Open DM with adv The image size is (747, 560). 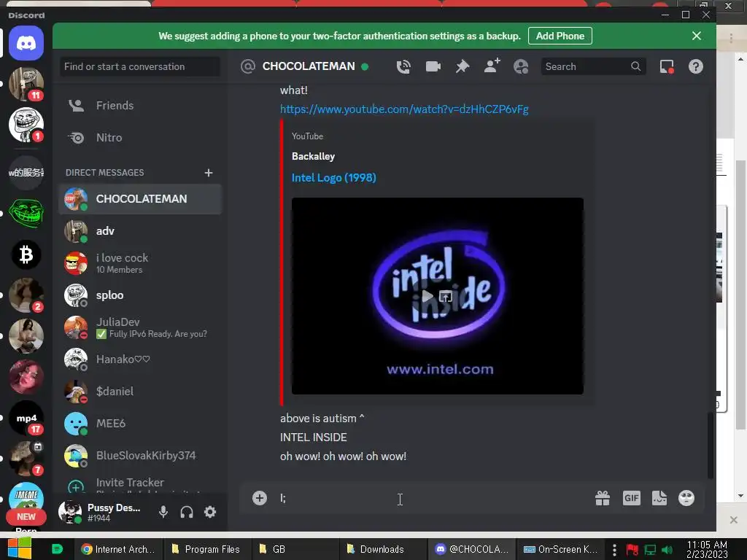click(140, 231)
